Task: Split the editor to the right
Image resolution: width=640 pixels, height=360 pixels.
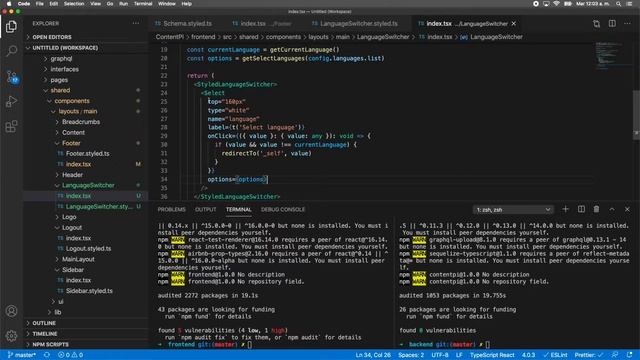Action: click(x=612, y=24)
